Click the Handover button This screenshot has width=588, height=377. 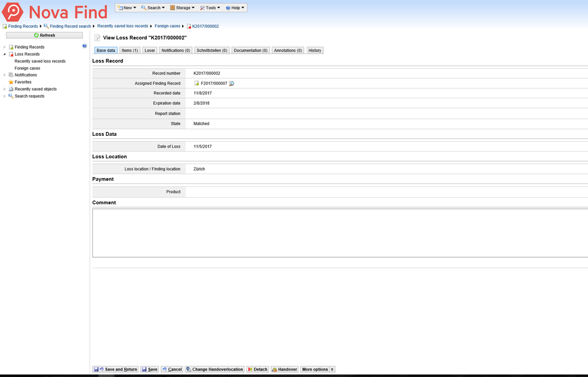pyautogui.click(x=285, y=369)
